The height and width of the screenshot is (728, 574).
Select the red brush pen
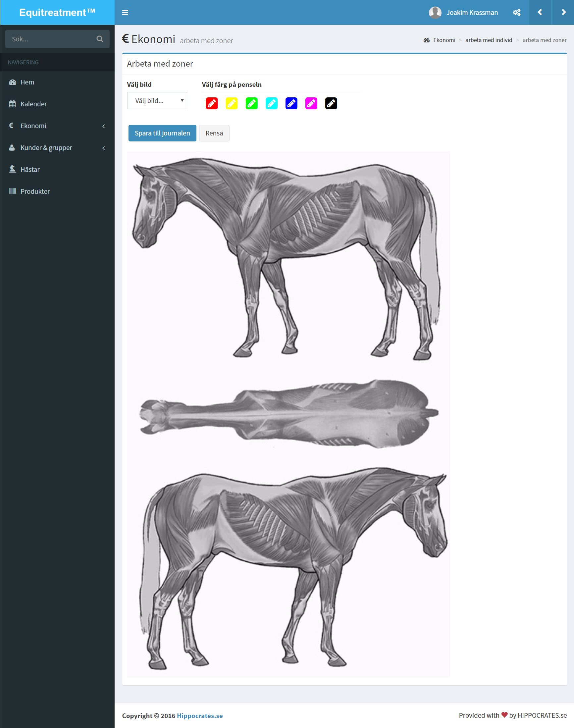click(211, 103)
